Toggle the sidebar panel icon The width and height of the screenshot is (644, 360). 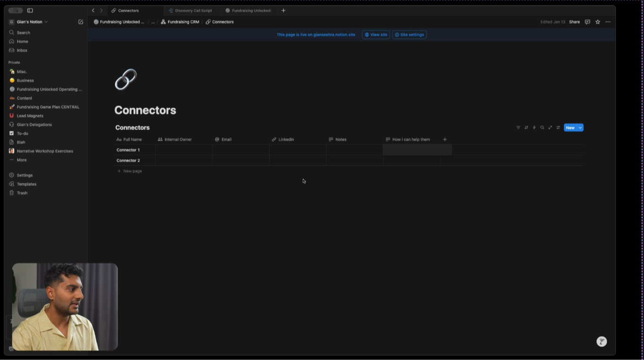(x=30, y=10)
